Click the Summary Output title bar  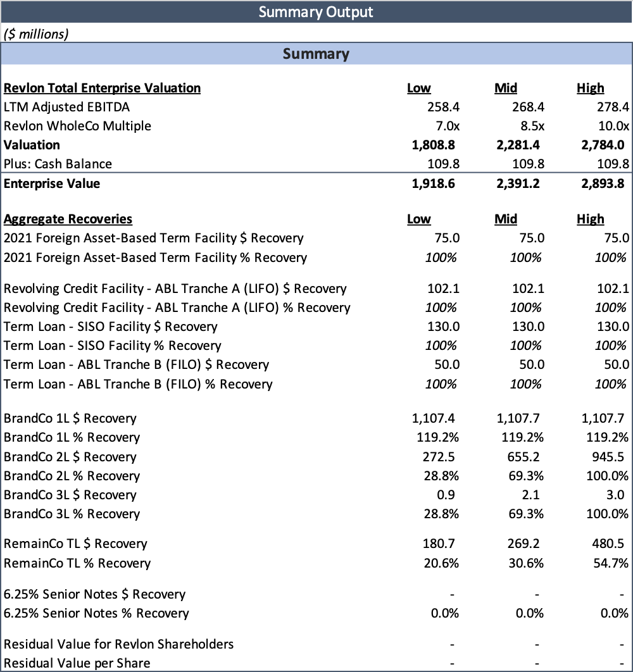(x=316, y=11)
